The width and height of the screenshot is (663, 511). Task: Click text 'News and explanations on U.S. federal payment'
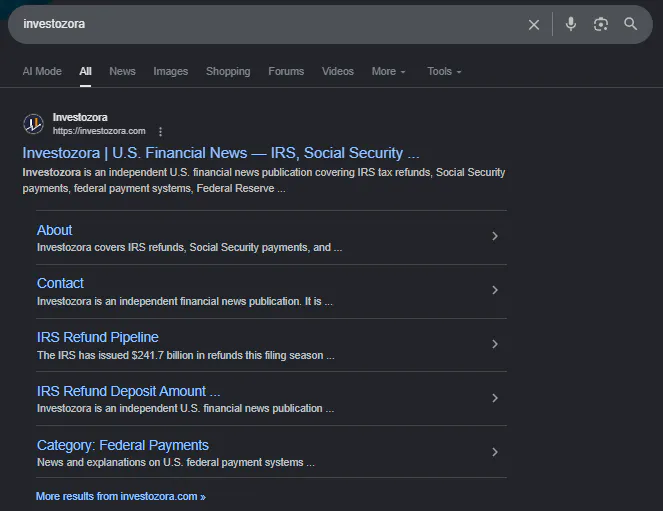tap(149, 462)
